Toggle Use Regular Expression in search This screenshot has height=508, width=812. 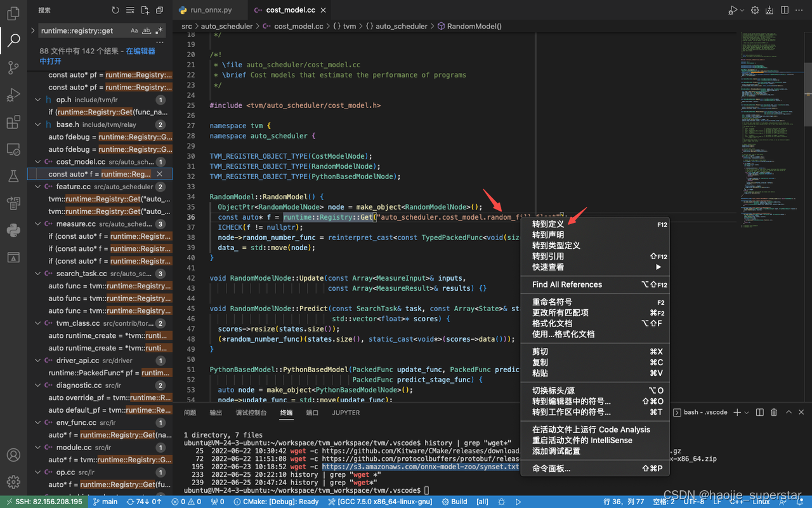(159, 30)
